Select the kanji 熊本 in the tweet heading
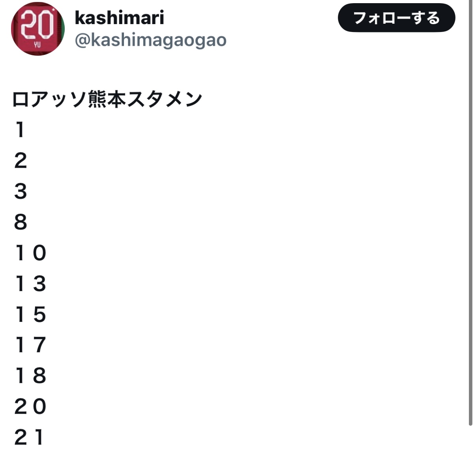This screenshot has width=476, height=474. [106, 99]
